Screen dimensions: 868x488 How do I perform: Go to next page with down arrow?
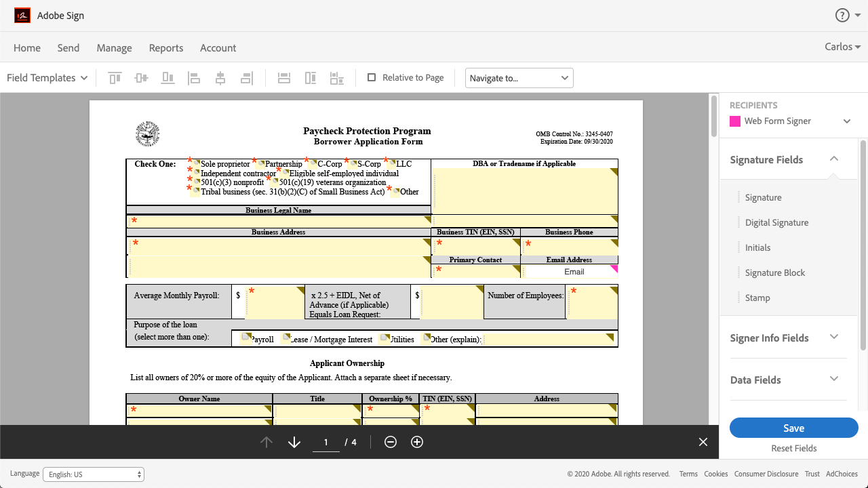(294, 442)
